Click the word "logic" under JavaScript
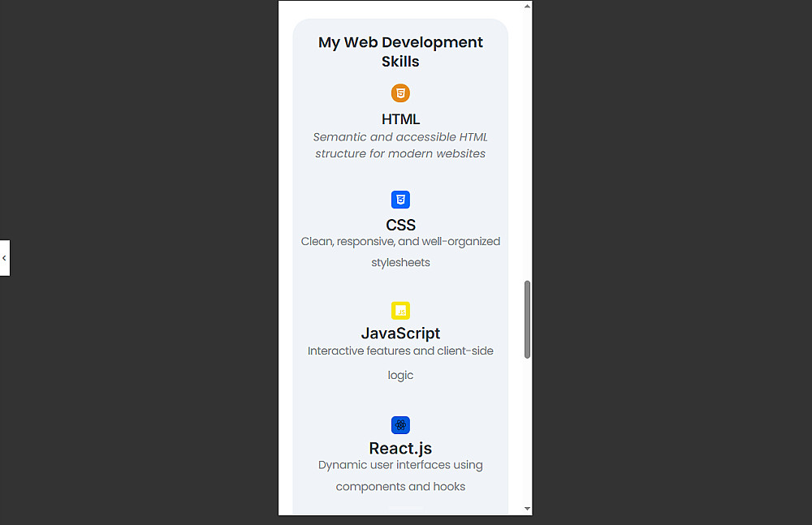The image size is (812, 525). click(400, 376)
